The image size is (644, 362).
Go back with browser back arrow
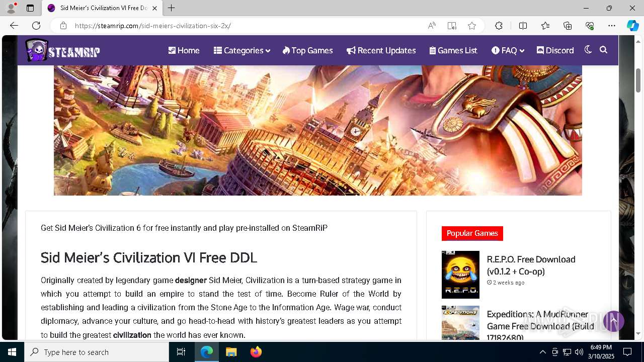tap(14, 26)
